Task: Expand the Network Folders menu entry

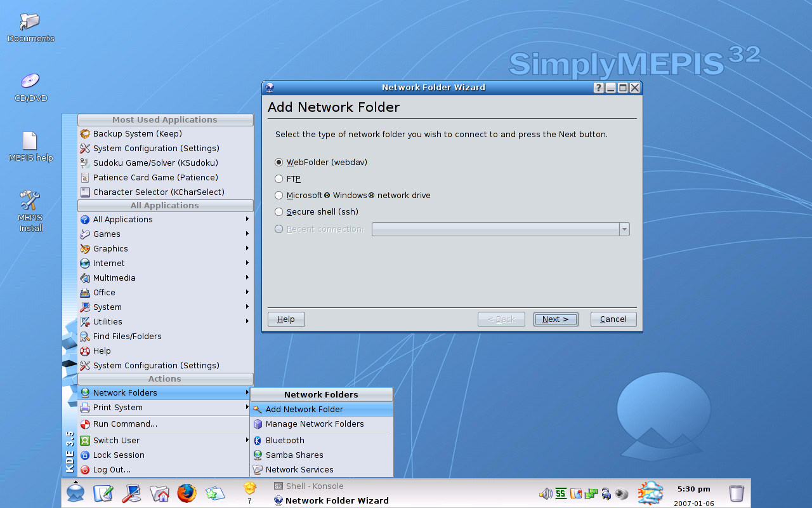Action: pyautogui.click(x=165, y=393)
